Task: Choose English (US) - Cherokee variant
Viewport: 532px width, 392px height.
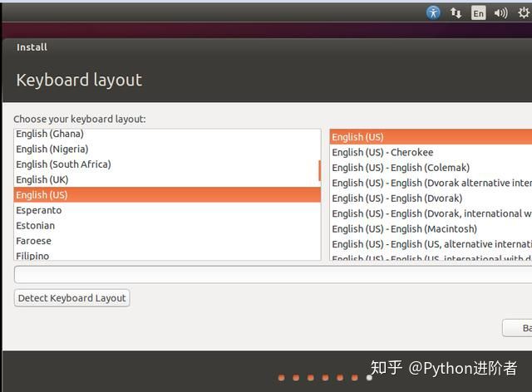Action: coord(431,152)
